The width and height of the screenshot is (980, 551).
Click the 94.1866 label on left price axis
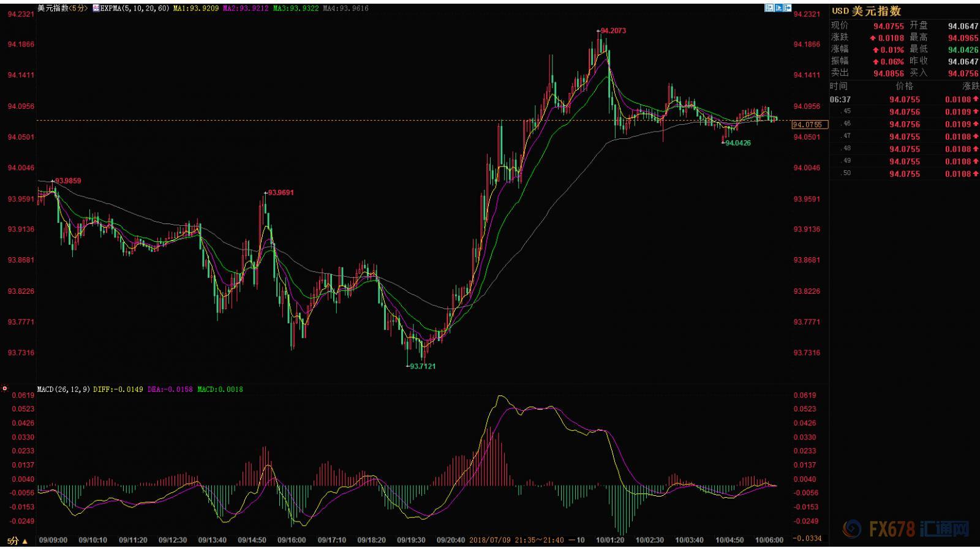click(21, 44)
